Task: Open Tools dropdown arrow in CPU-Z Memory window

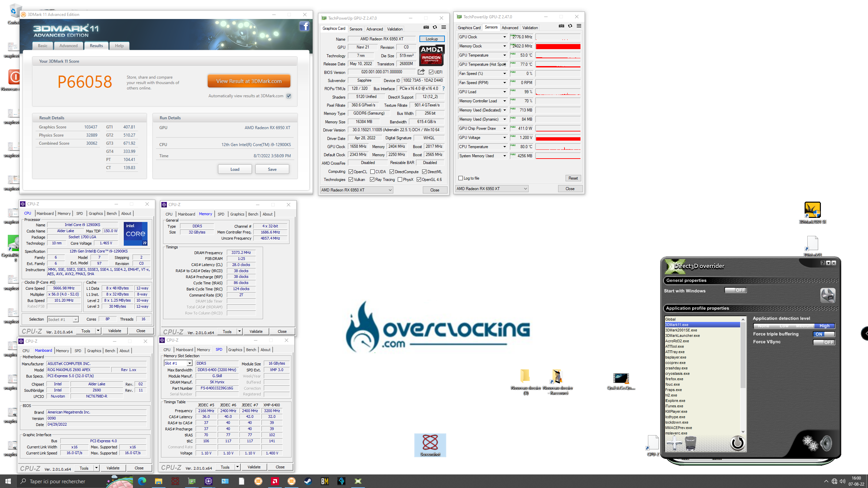Action: [x=239, y=331]
